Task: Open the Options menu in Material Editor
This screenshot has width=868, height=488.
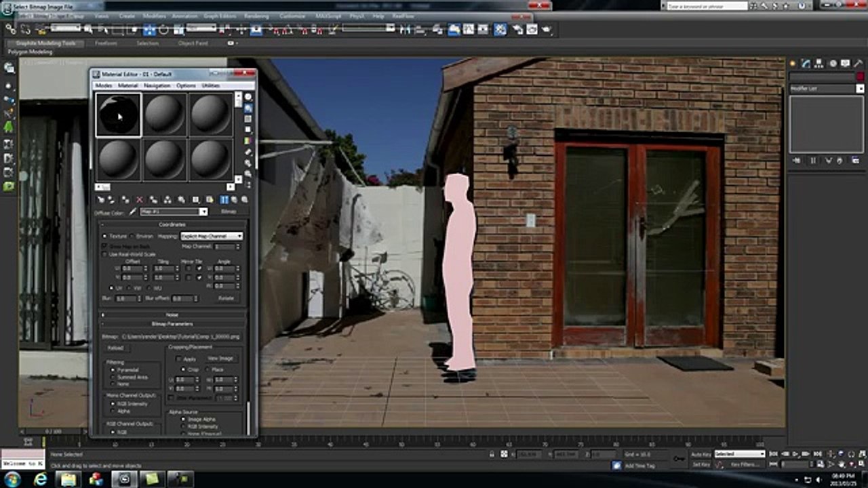Action: (x=186, y=85)
